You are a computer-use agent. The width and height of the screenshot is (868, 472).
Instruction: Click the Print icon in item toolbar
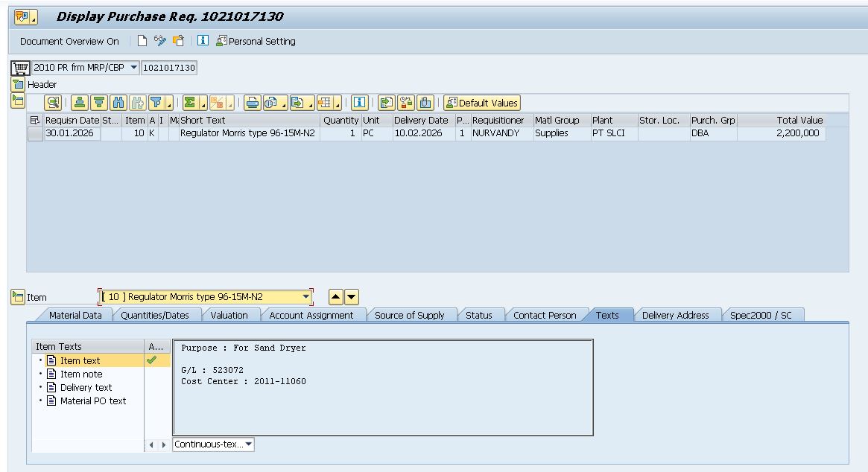253,103
